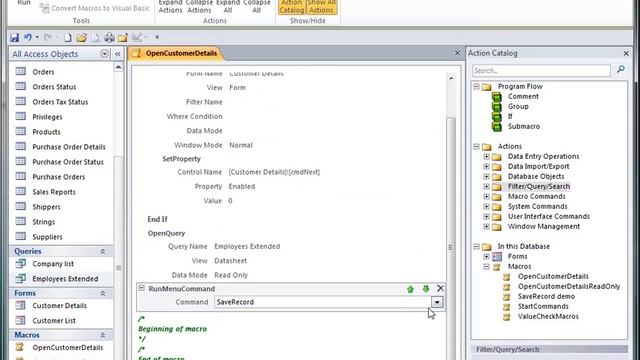Screen dimensions: 640x360
Task: Collapse the Macros group in navigation pane
Action: [102, 335]
